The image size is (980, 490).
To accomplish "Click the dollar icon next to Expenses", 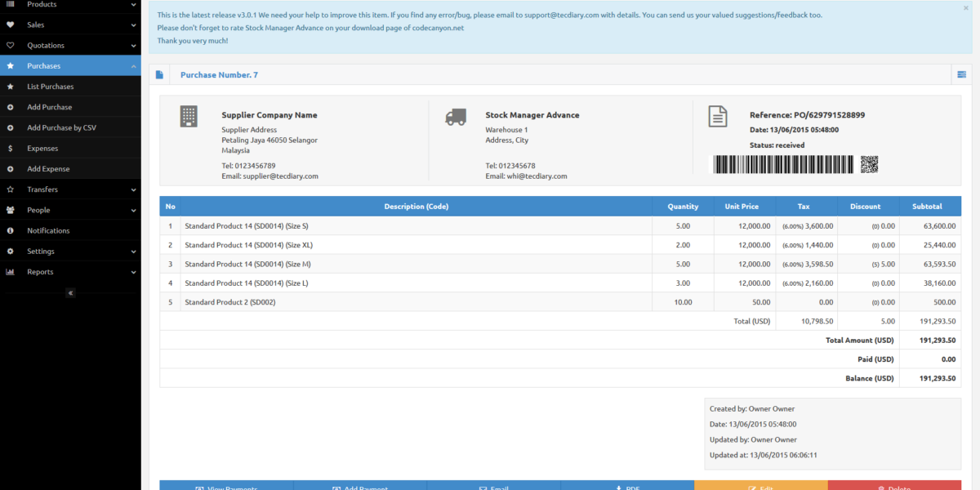I will tap(10, 149).
